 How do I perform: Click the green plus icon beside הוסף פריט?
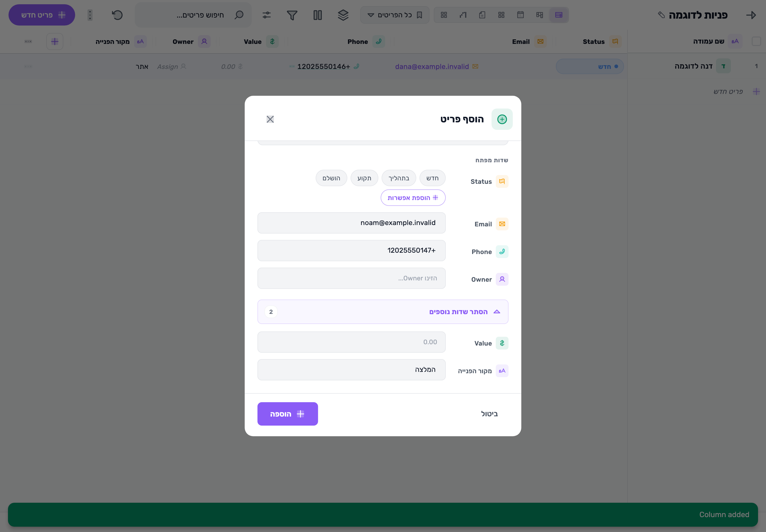[502, 119]
